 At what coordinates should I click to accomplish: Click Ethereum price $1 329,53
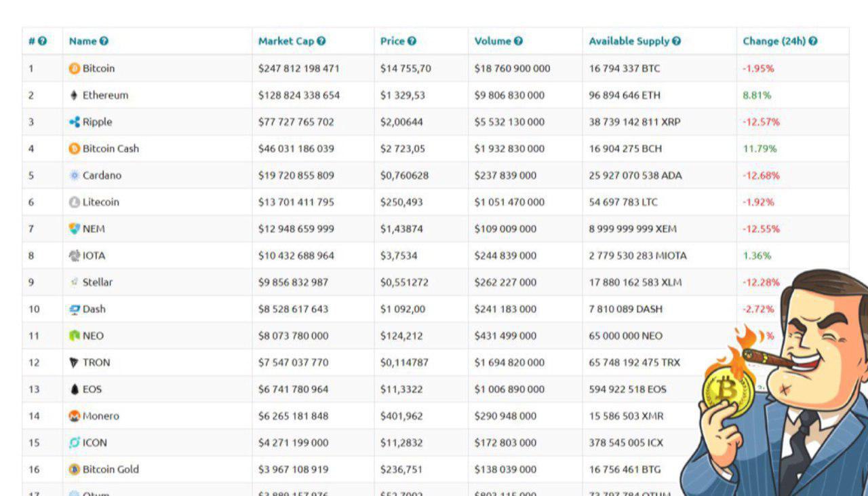pos(403,95)
